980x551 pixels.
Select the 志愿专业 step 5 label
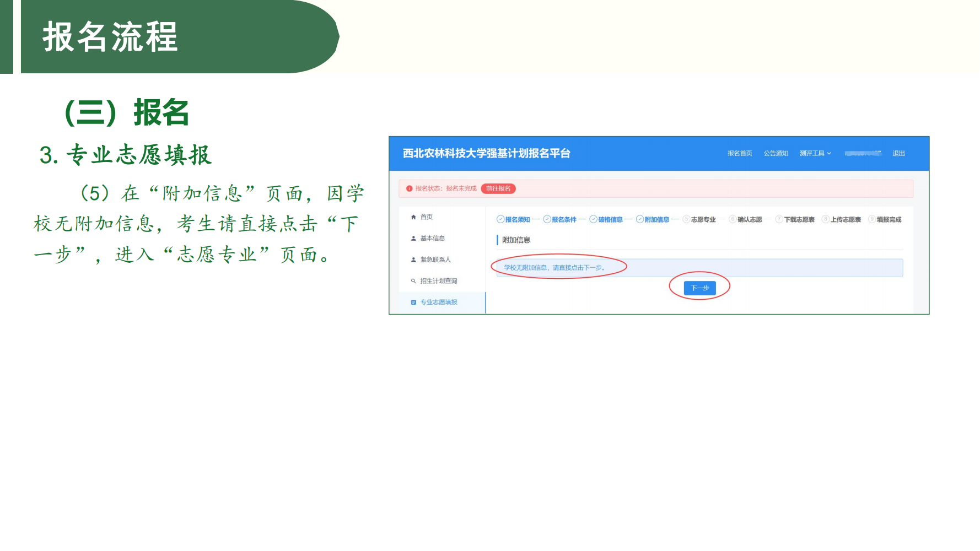coord(703,219)
